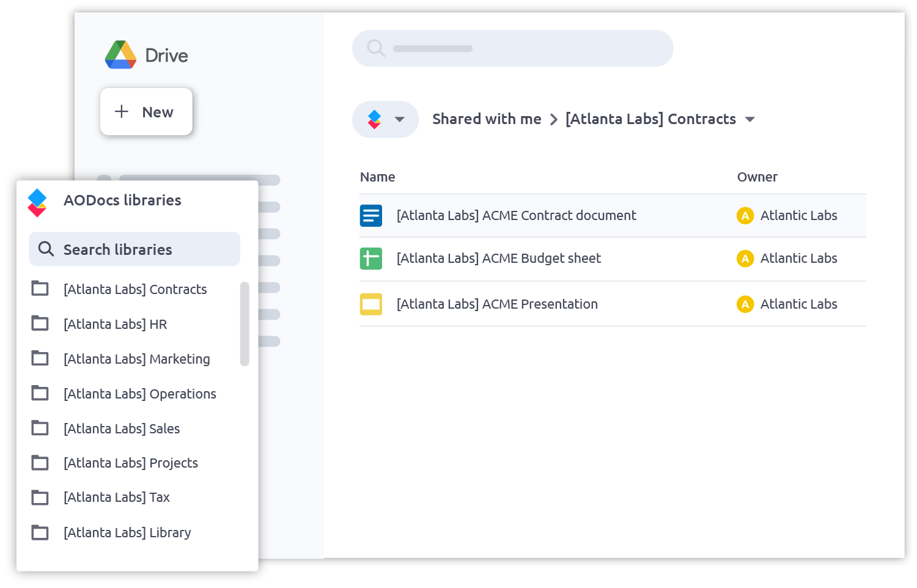
Task: Click folder icon beside [Atlanta Labs] Sales
Action: (x=40, y=427)
